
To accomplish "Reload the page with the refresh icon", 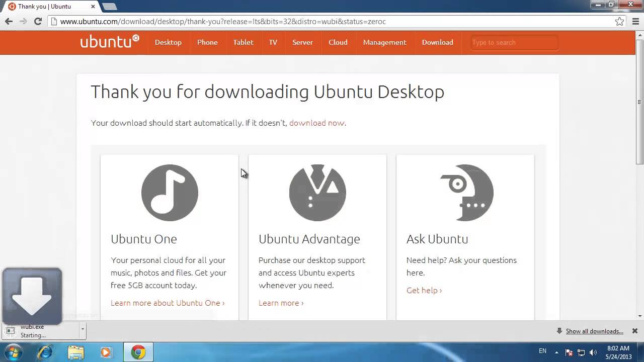I will click(x=38, y=21).
